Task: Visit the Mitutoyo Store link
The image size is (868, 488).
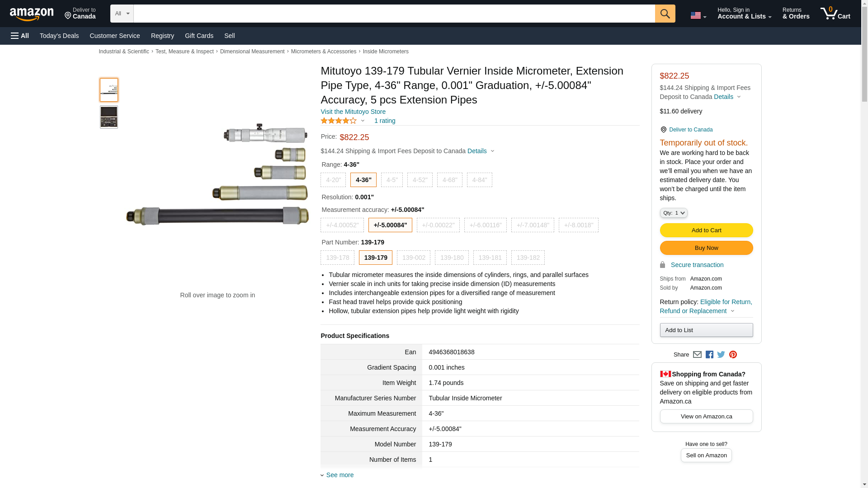Action: [x=353, y=112]
